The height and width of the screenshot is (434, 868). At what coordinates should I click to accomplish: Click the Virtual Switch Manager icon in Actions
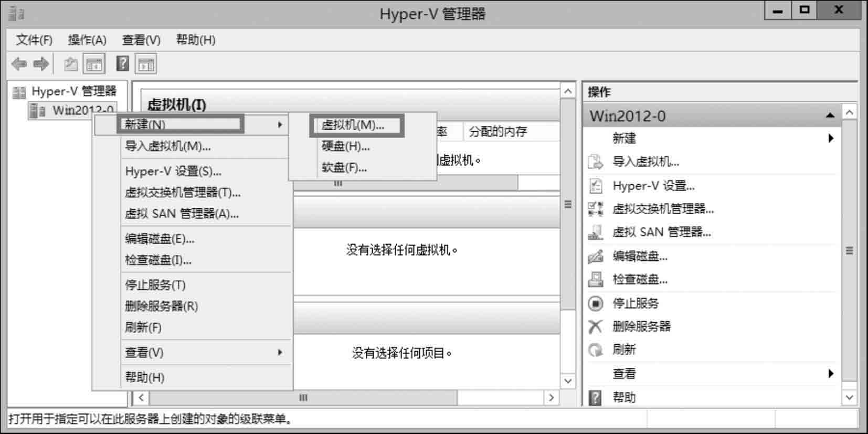point(595,209)
